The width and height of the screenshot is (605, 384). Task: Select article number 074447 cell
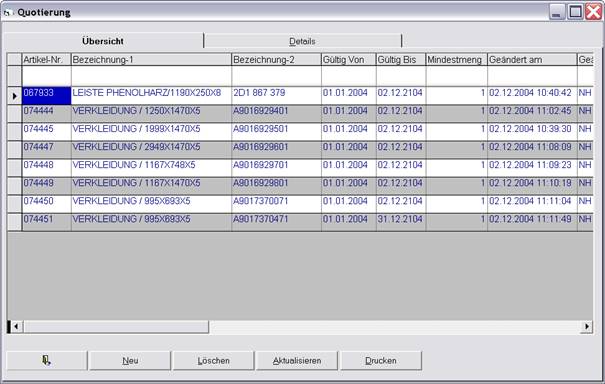(x=46, y=150)
